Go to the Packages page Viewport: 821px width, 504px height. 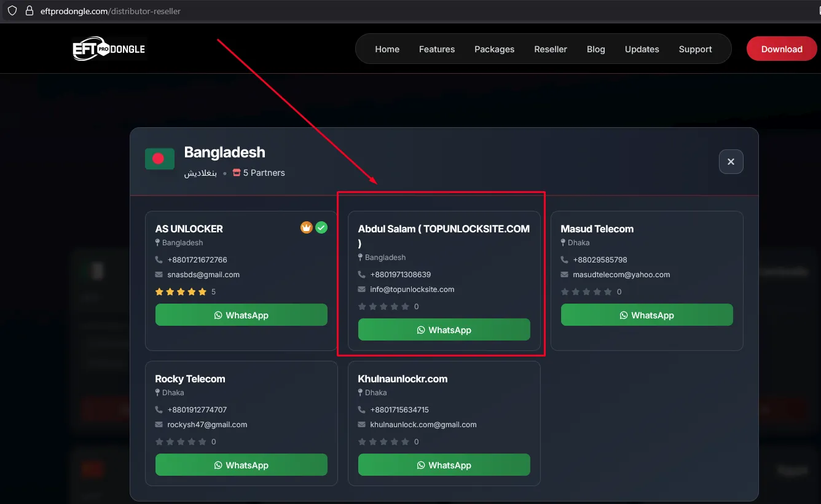[494, 49]
